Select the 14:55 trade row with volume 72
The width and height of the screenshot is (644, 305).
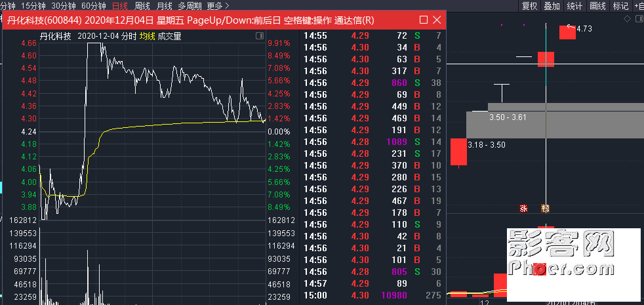coord(372,35)
